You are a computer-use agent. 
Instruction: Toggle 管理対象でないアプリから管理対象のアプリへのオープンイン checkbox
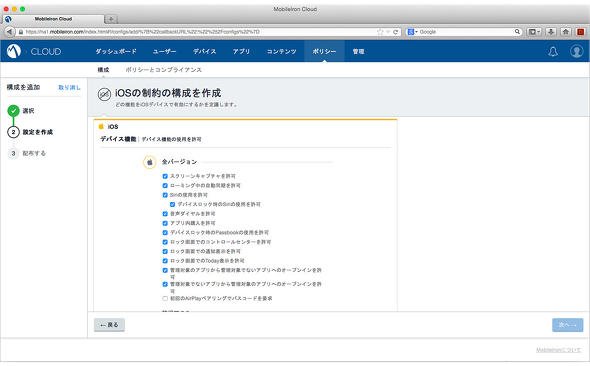[x=165, y=284]
